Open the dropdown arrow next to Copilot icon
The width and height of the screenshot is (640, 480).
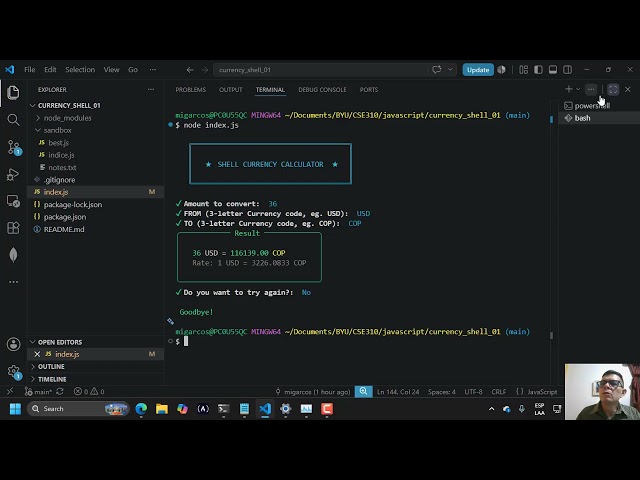click(x=450, y=69)
